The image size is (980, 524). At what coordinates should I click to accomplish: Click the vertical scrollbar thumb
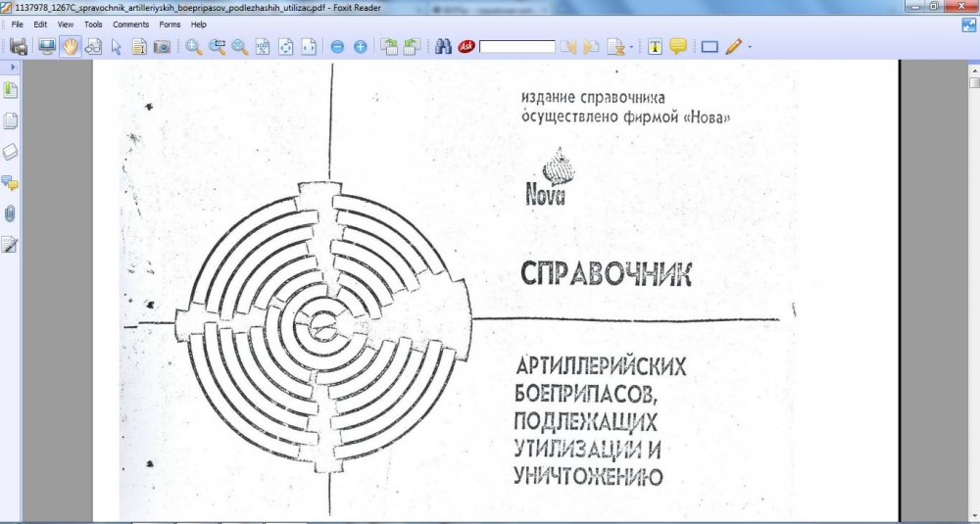974,83
